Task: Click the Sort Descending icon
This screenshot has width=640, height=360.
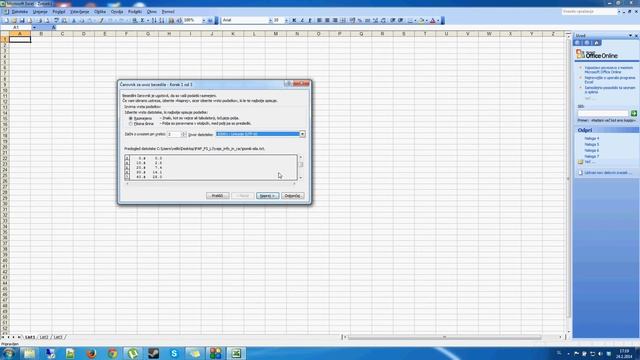Action: [x=162, y=20]
